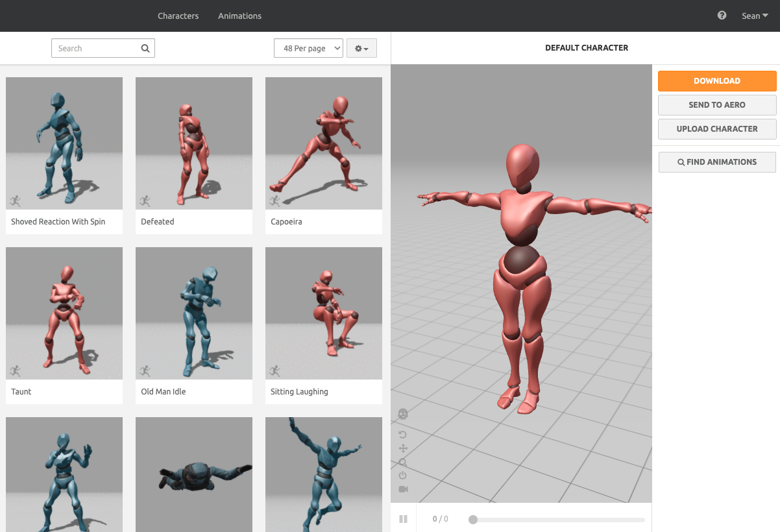This screenshot has width=780, height=532.
Task: Click the Upload Character button
Action: point(717,129)
